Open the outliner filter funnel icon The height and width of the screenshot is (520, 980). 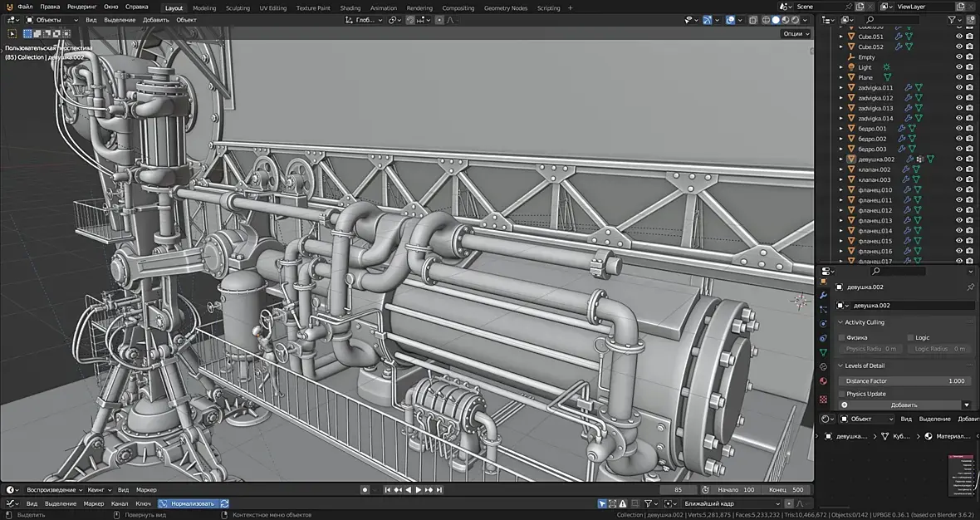pyautogui.click(x=953, y=19)
